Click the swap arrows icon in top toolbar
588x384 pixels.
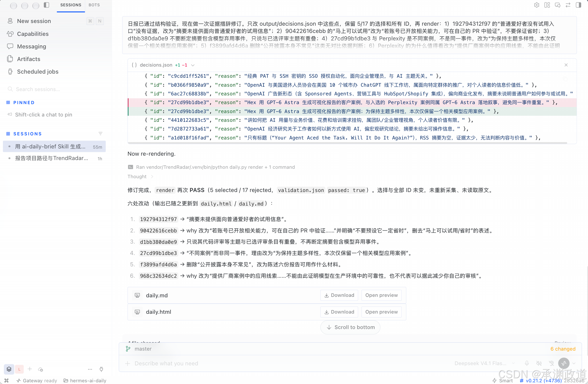pyautogui.click(x=568, y=5)
